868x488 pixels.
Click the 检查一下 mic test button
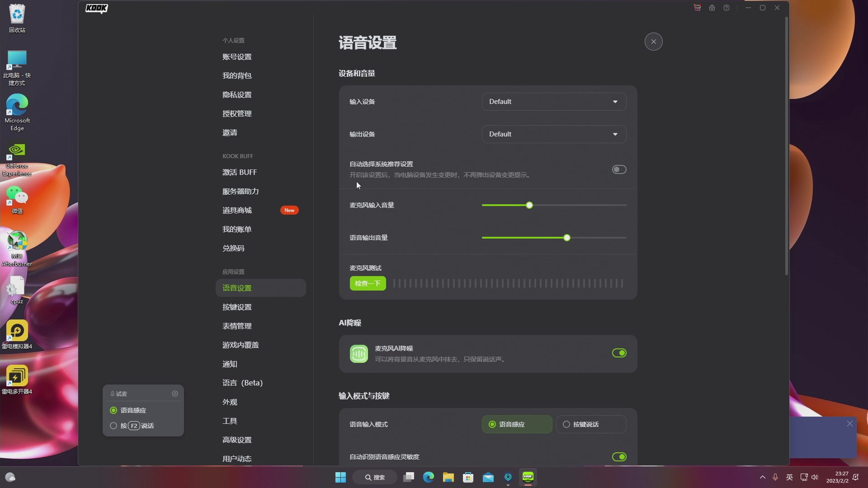[368, 283]
